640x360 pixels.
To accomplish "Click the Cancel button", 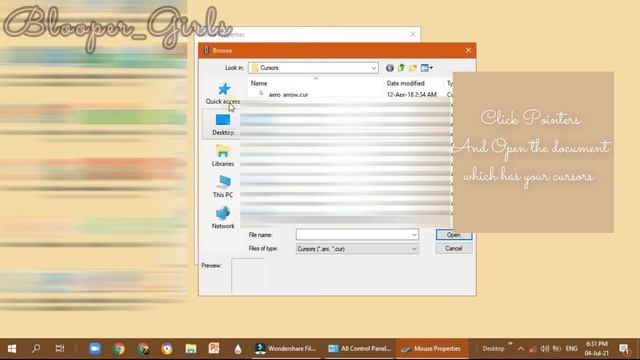I will pyautogui.click(x=454, y=249).
